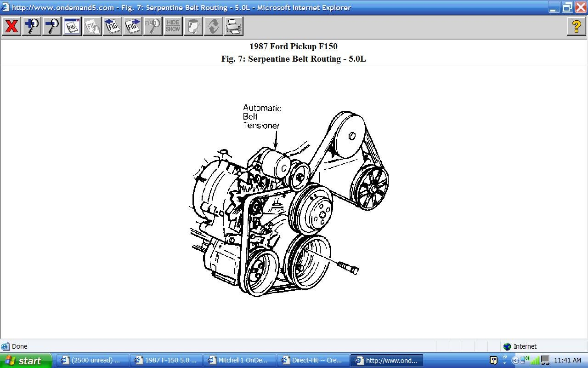This screenshot has width=588, height=368.
Task: Select the 'http://www.ond...' taskbar window
Action: (387, 361)
